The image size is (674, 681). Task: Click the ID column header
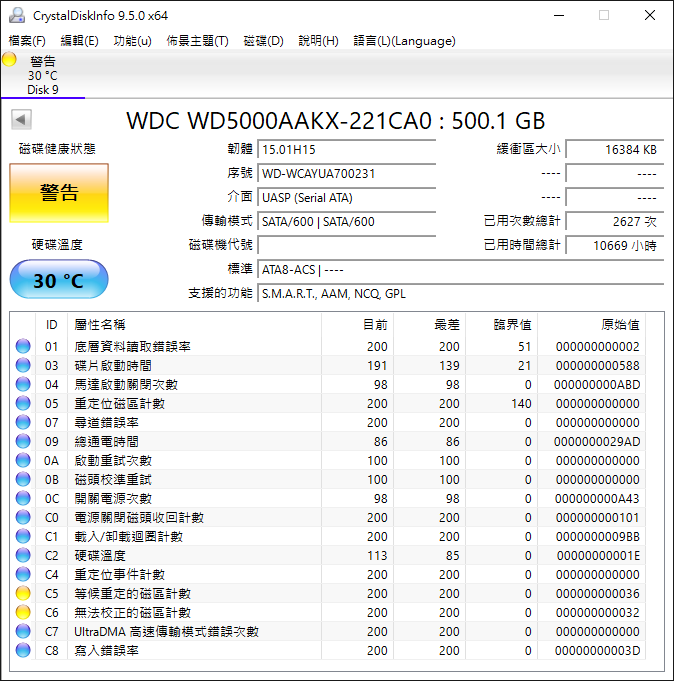(52, 324)
